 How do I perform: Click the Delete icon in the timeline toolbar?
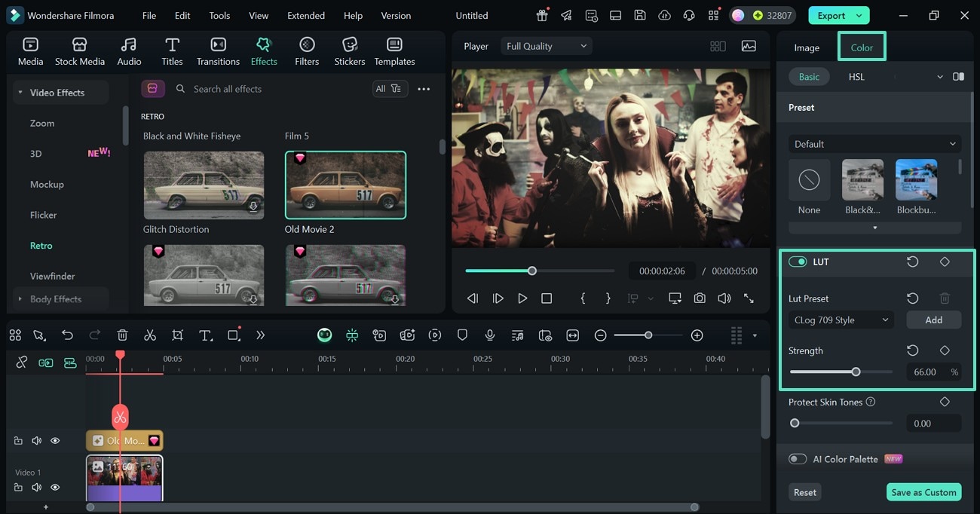coord(122,335)
